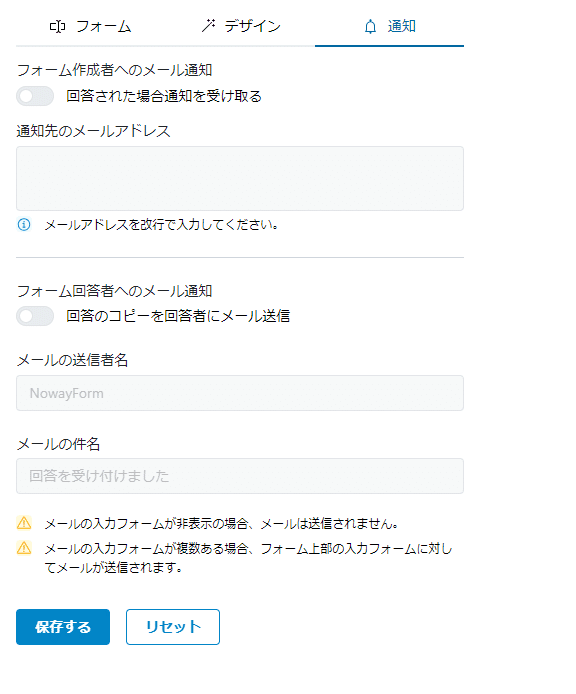Turn on 回答のコピーを回答者にメール送信 switch

pyautogui.click(x=35, y=316)
